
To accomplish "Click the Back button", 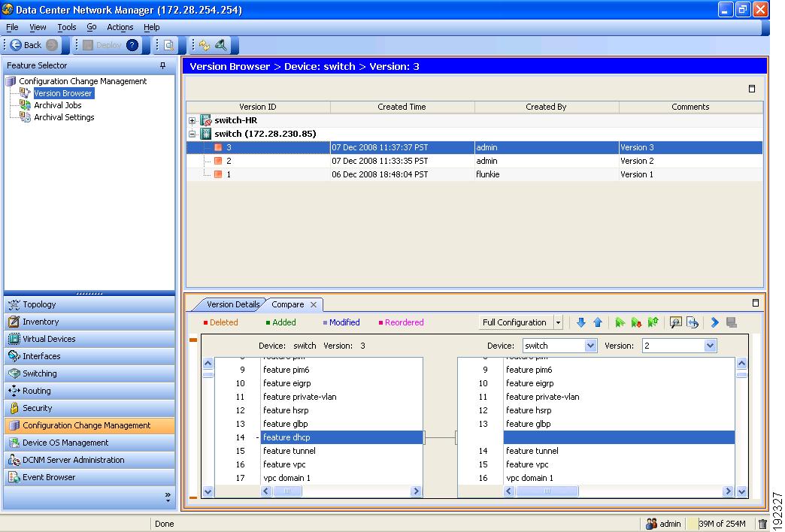I will [26, 45].
